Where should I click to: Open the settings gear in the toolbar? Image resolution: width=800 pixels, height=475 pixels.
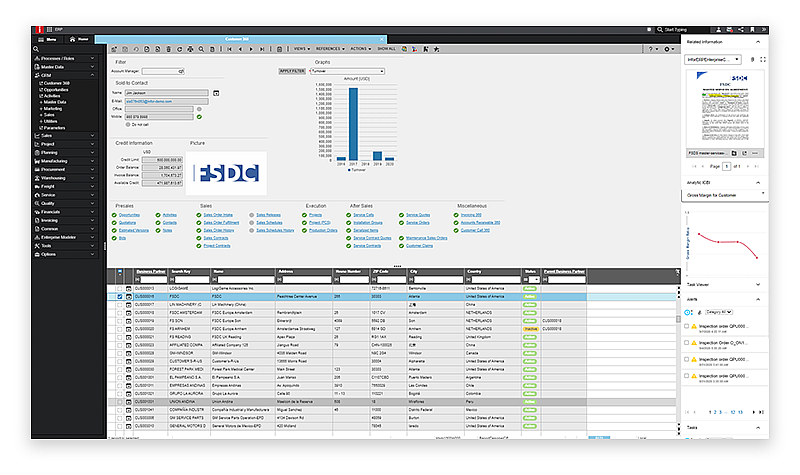coord(668,48)
